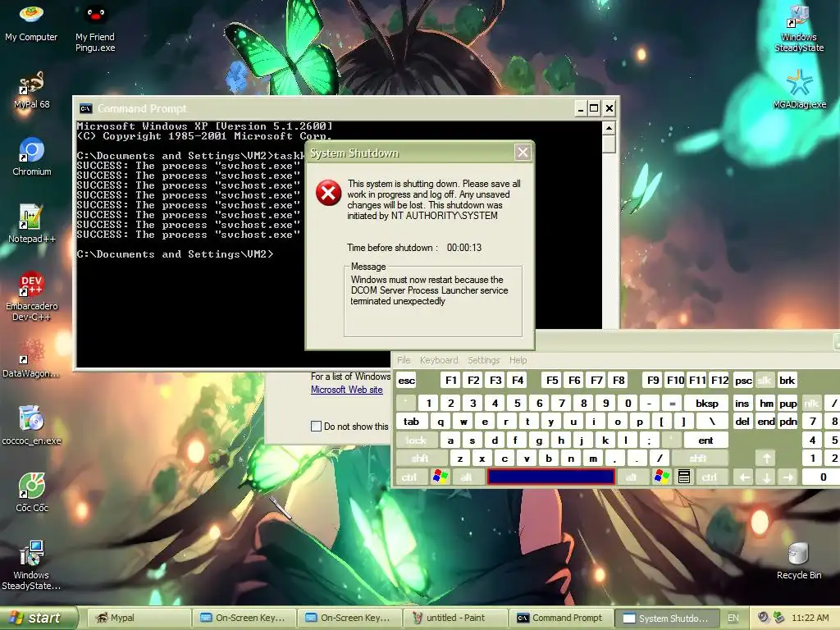Launch the MyPal 68 shortcut
Image resolution: width=840 pixels, height=630 pixels.
coord(32,90)
